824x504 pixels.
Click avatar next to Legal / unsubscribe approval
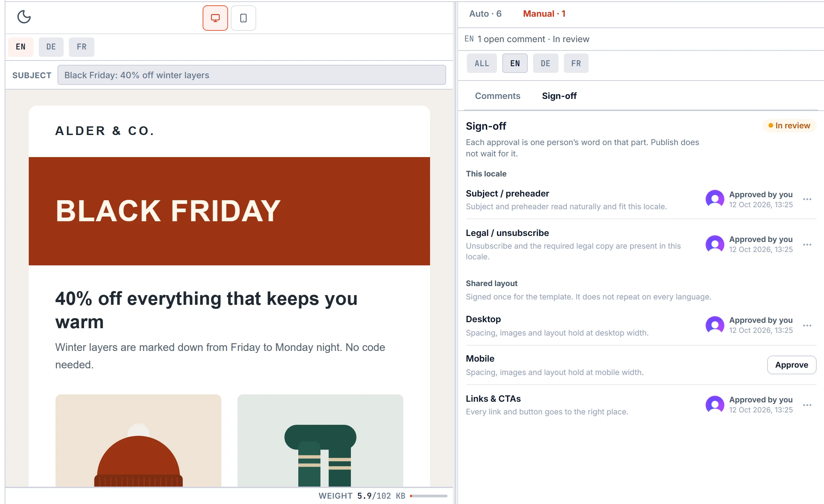coord(715,245)
